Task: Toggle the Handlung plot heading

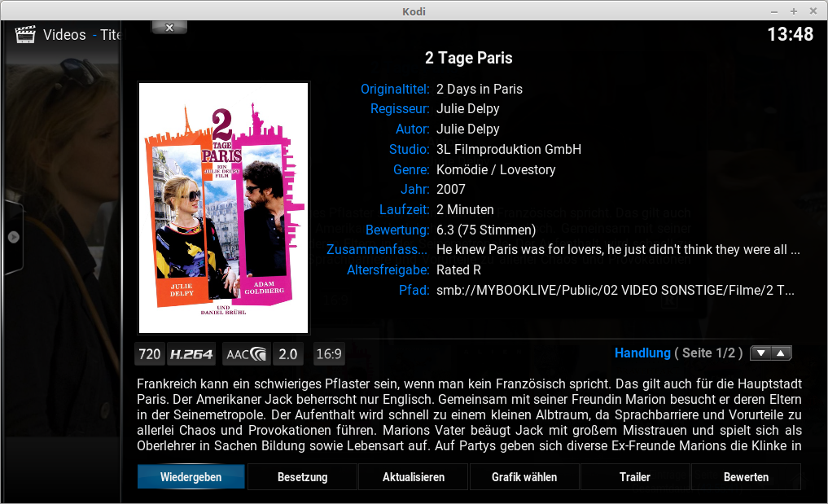Action: point(642,353)
